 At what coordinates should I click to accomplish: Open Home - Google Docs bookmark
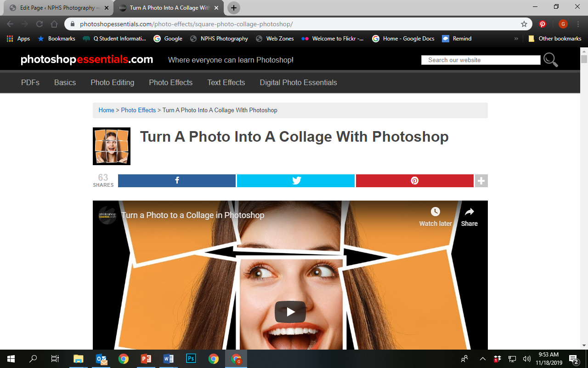tap(404, 39)
